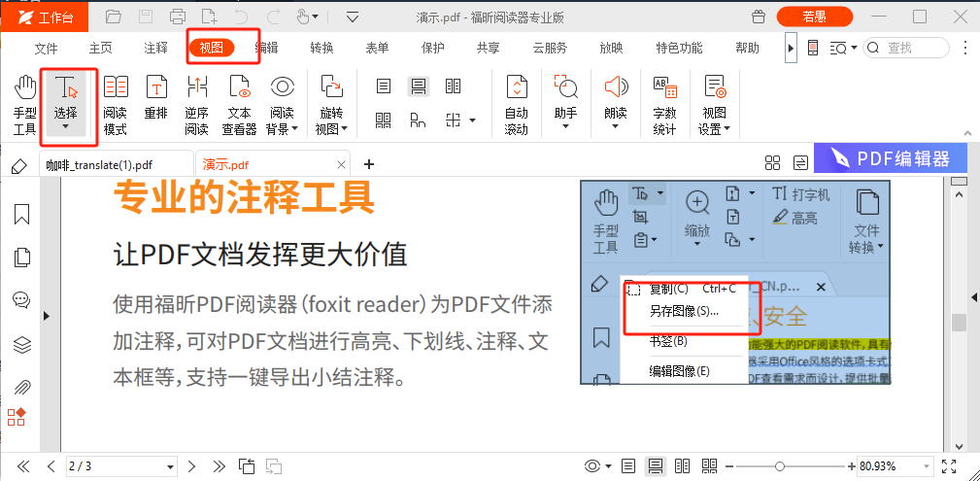Image resolution: width=980 pixels, height=481 pixels.
Task: Go to the last page
Action: coord(219,466)
